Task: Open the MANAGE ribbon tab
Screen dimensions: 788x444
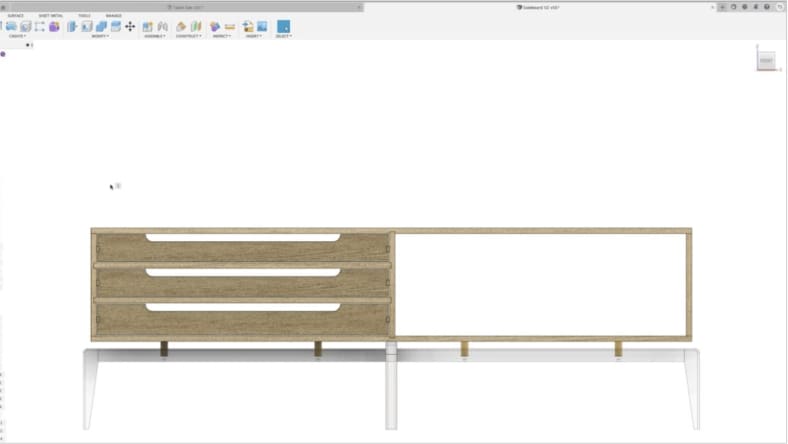Action: click(114, 16)
